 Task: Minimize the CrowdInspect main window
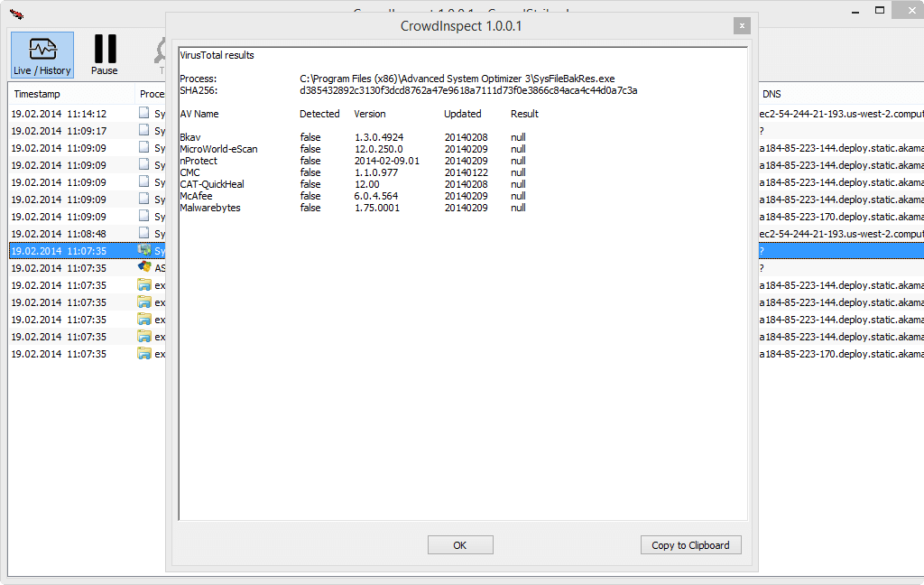tap(855, 11)
